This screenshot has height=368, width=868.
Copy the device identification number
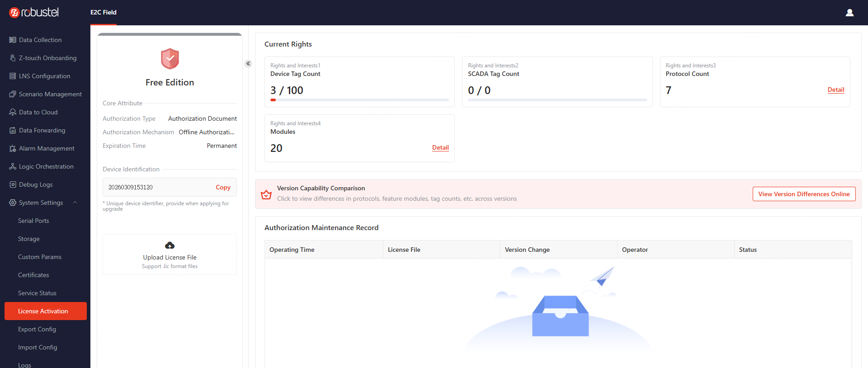[223, 187]
